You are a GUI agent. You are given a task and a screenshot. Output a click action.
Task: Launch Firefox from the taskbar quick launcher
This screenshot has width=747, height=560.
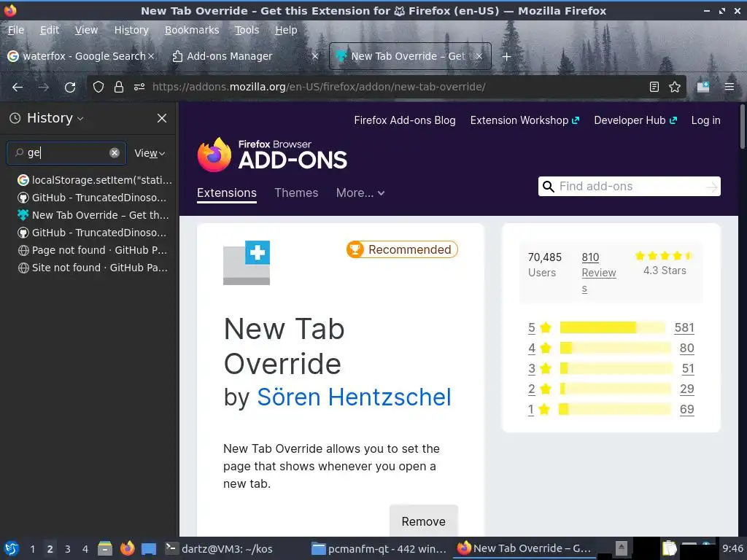click(x=127, y=548)
